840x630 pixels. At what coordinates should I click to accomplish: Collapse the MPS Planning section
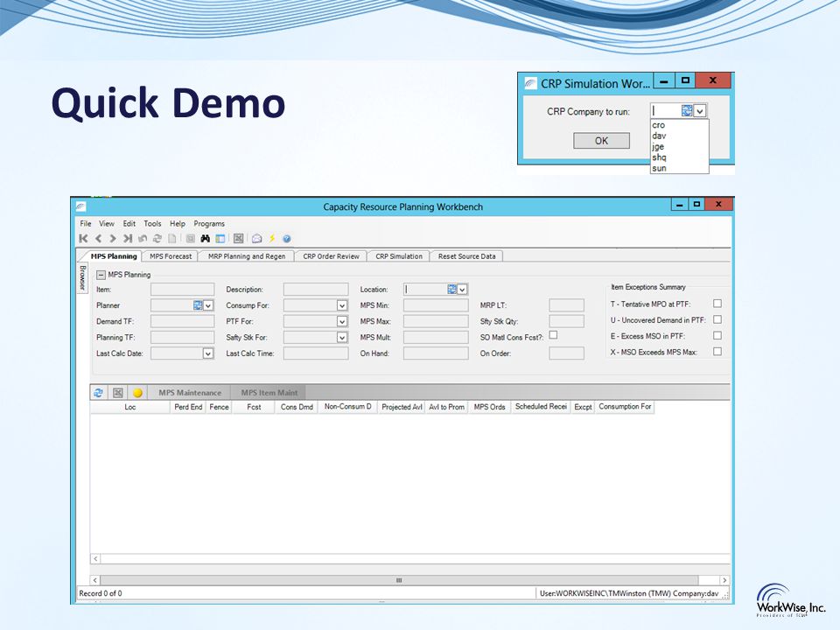(x=101, y=275)
